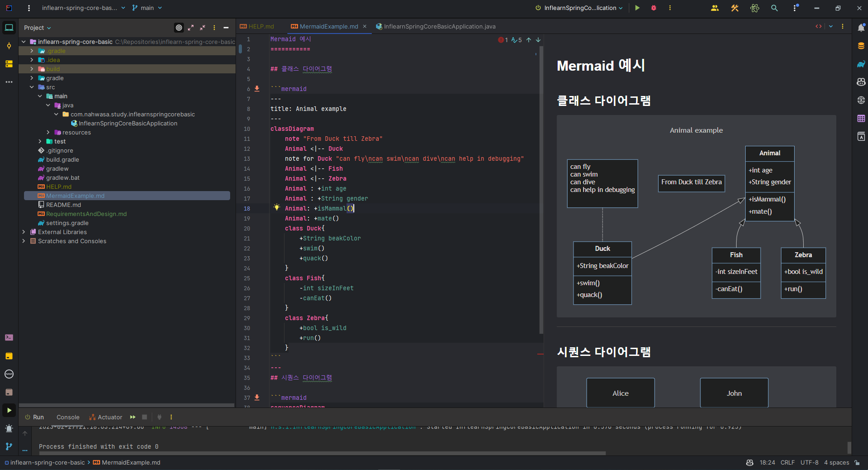Open the Terminal tool window
The height and width of the screenshot is (470, 868).
point(9,337)
